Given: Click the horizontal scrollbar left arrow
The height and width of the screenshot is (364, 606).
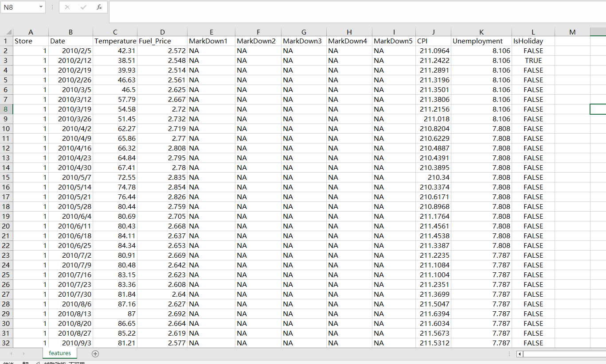Looking at the screenshot, I should [520, 354].
